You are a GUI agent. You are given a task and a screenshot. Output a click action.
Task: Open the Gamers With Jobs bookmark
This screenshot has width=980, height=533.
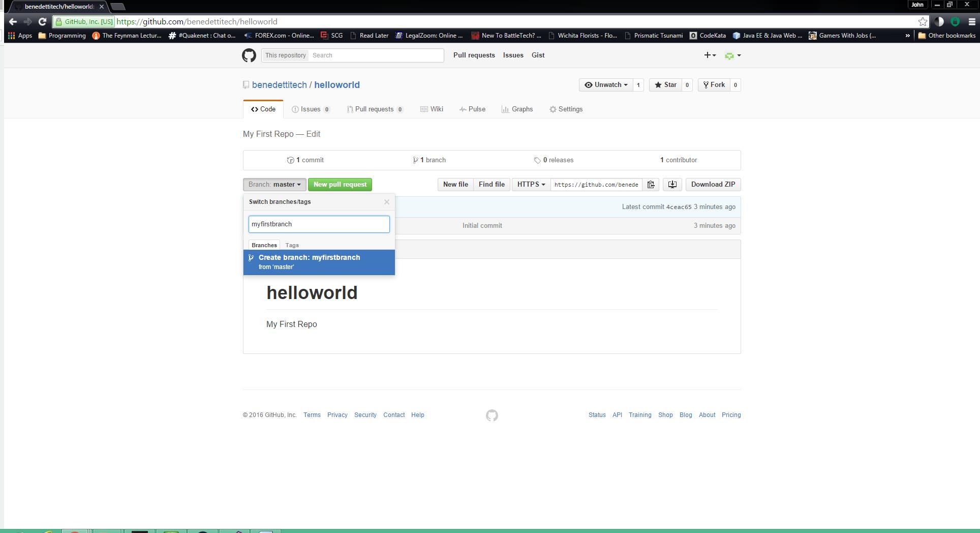(x=842, y=36)
